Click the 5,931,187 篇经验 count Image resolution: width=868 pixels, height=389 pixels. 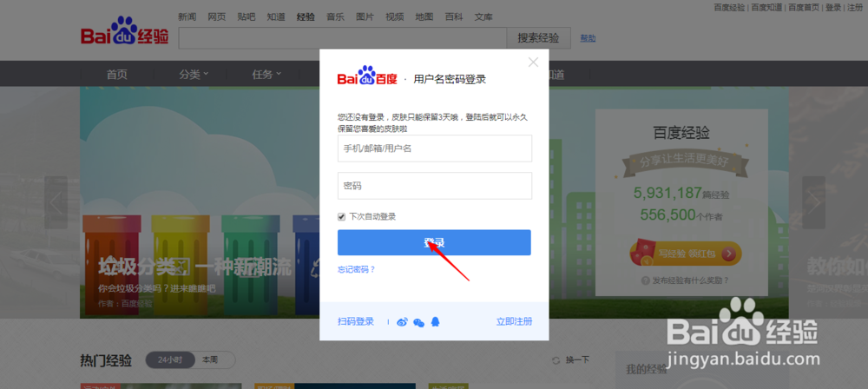point(681,194)
